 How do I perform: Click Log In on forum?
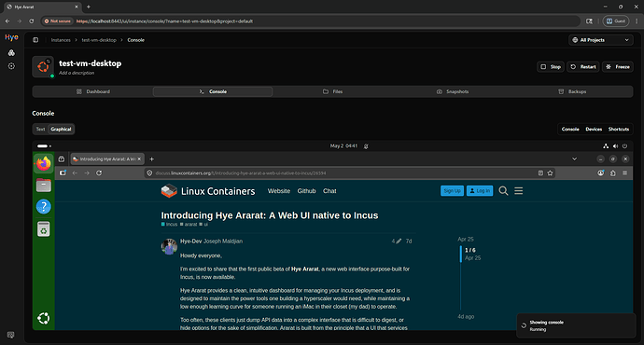click(480, 191)
